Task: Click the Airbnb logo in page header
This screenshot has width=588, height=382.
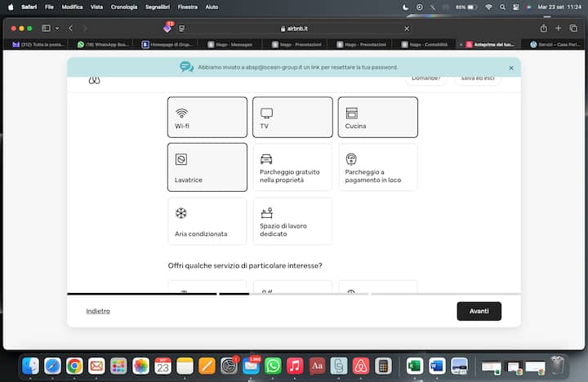Action: click(x=93, y=81)
